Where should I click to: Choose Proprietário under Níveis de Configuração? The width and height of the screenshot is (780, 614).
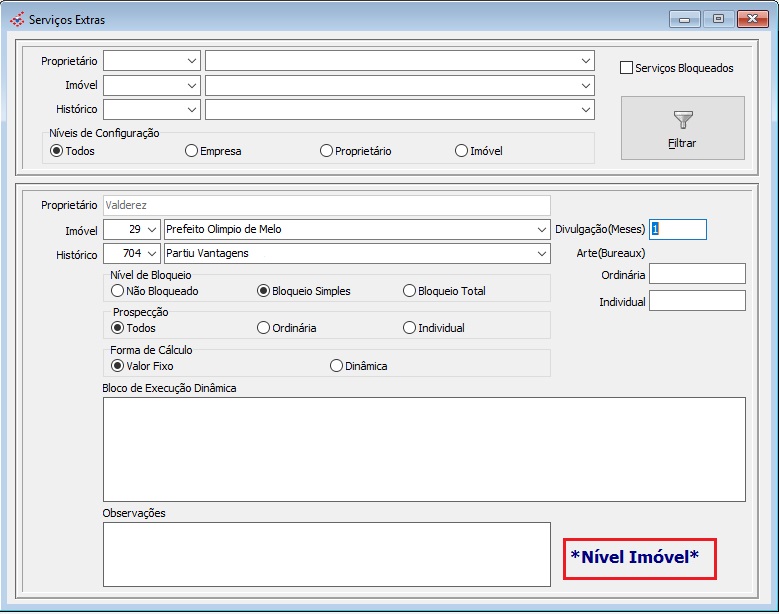[x=326, y=151]
